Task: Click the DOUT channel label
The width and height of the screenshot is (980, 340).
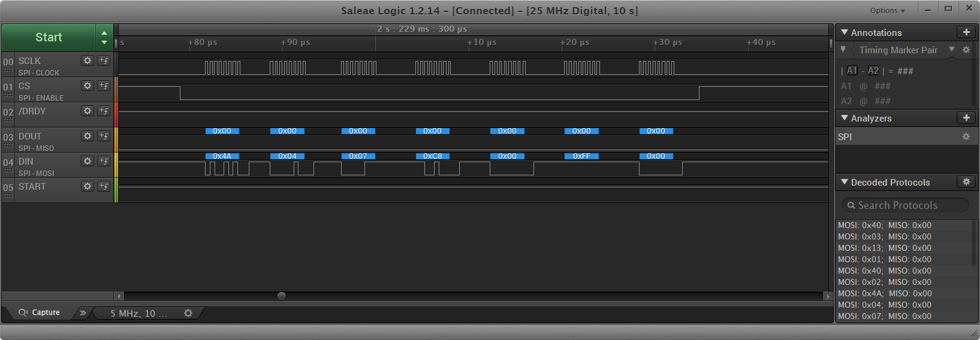Action: point(30,136)
